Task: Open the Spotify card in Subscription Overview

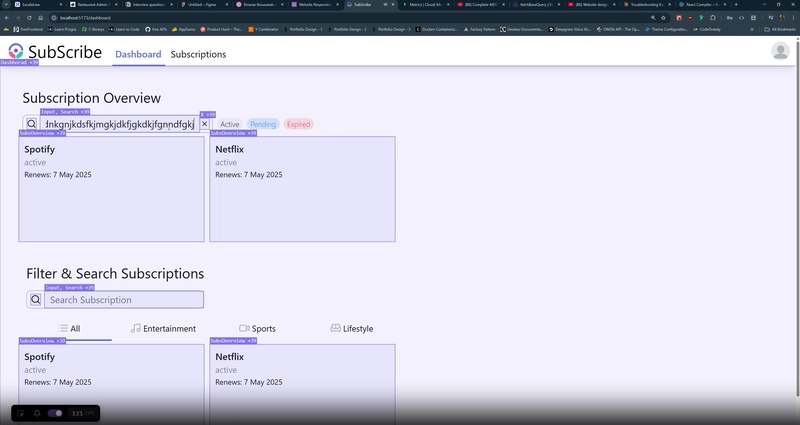Action: [111, 189]
